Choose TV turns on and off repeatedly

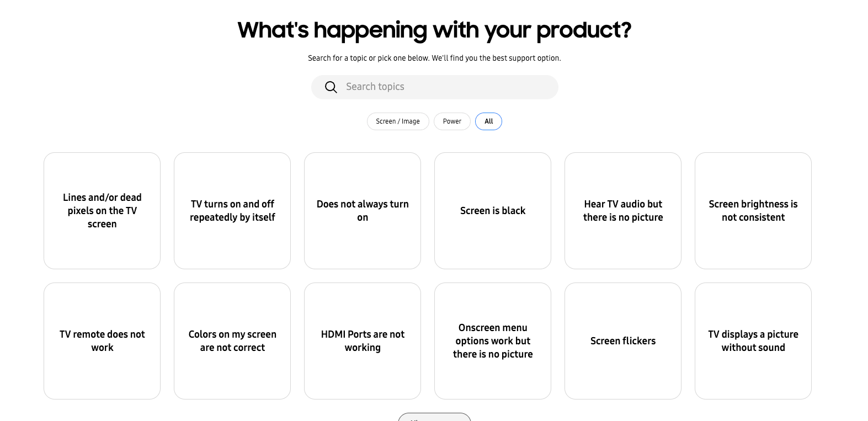pos(232,211)
